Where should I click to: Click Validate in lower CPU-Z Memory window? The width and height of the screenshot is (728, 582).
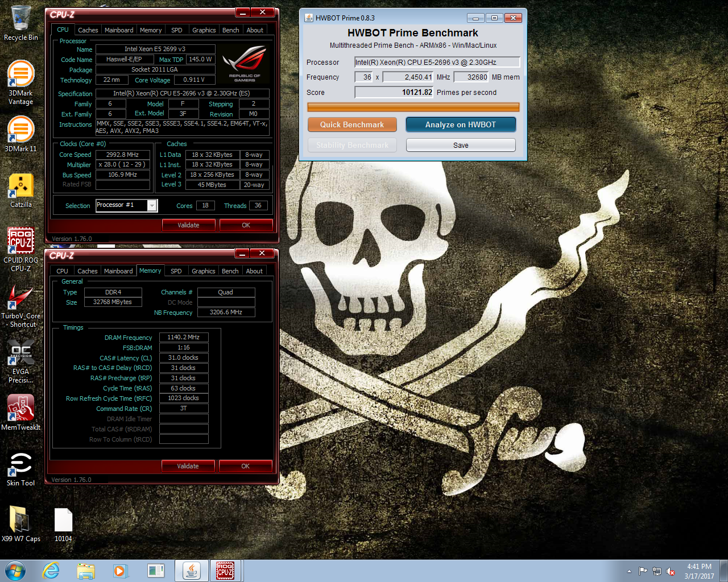point(188,466)
